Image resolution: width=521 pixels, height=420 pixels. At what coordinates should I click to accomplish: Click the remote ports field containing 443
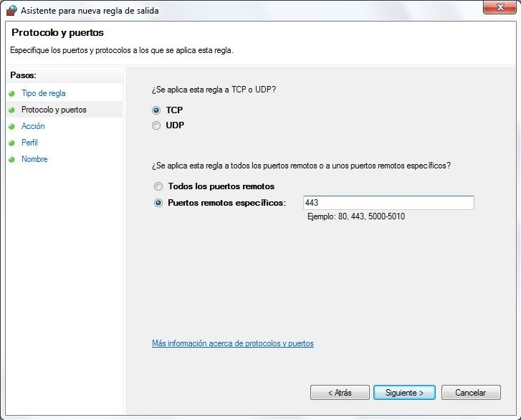(388, 203)
